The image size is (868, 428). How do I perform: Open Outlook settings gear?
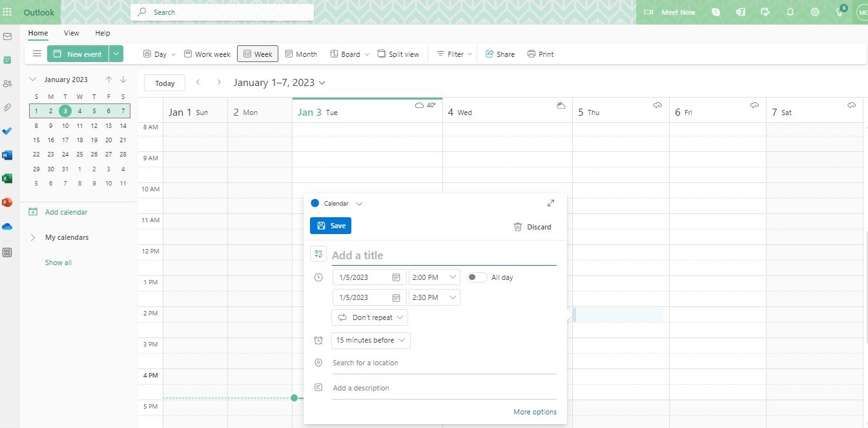point(814,12)
